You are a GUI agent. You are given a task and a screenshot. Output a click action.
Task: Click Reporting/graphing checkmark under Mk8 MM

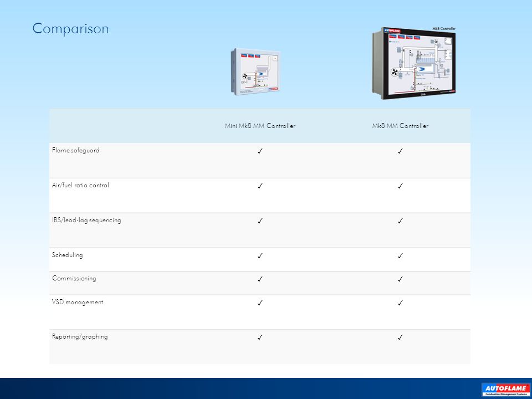coord(400,337)
